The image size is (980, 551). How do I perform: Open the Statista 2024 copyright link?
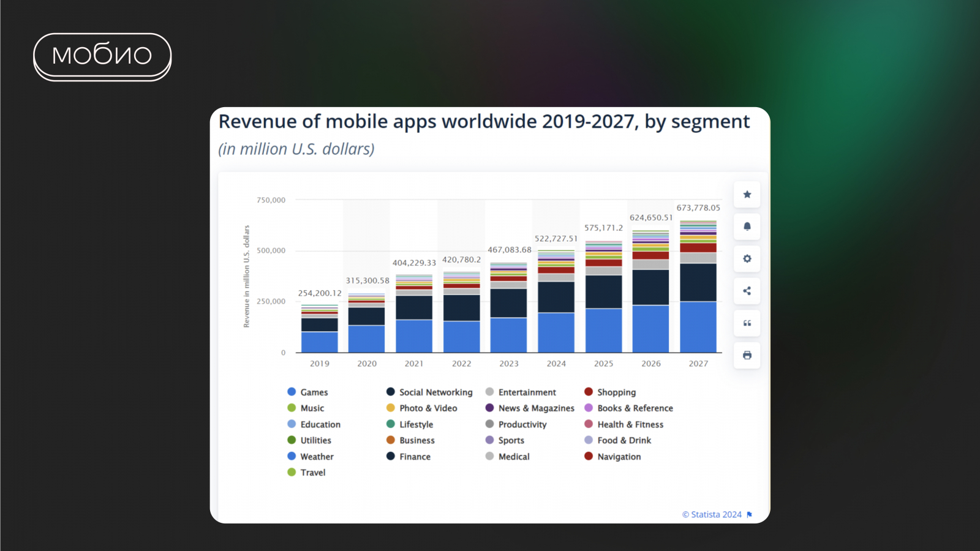712,515
